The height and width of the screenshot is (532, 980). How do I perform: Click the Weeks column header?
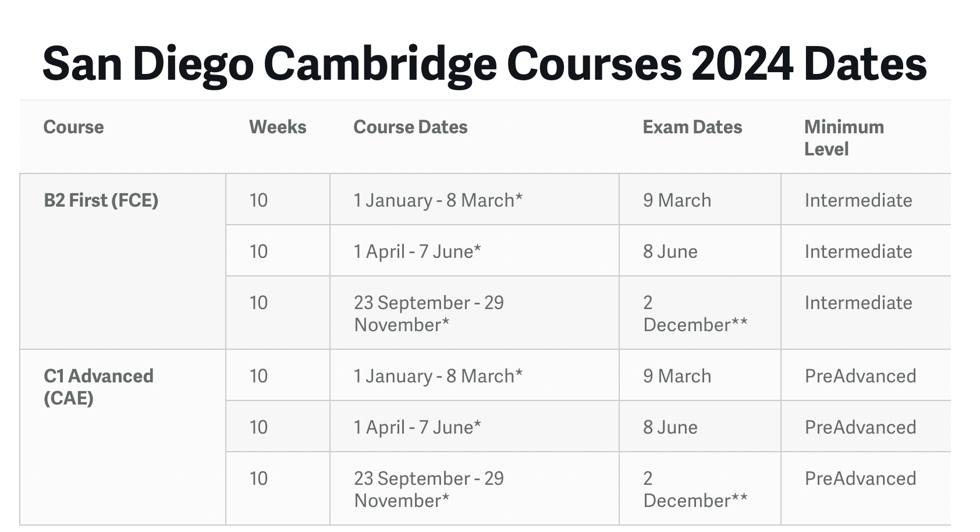pyautogui.click(x=278, y=127)
